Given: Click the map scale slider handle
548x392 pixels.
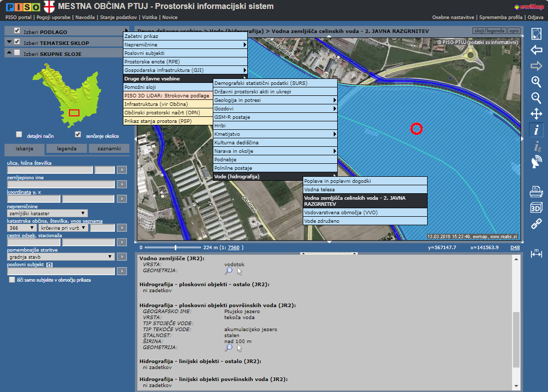Looking at the screenshot, I should pos(175,247).
